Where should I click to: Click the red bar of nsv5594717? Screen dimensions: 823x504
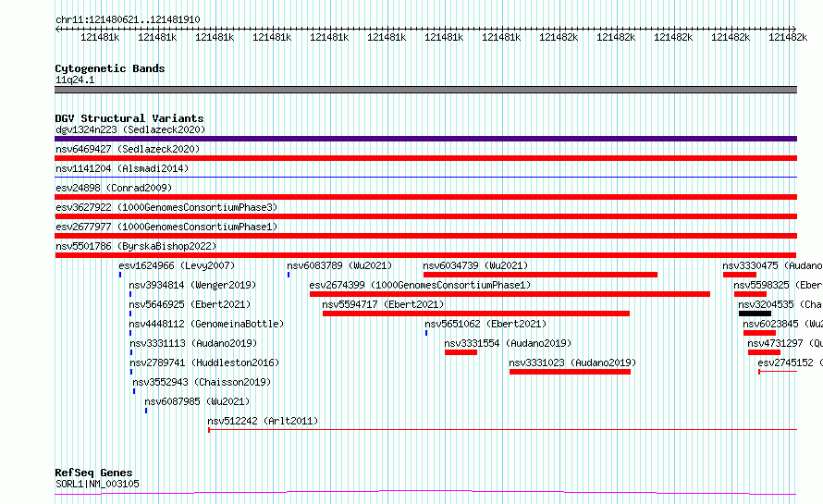[476, 313]
